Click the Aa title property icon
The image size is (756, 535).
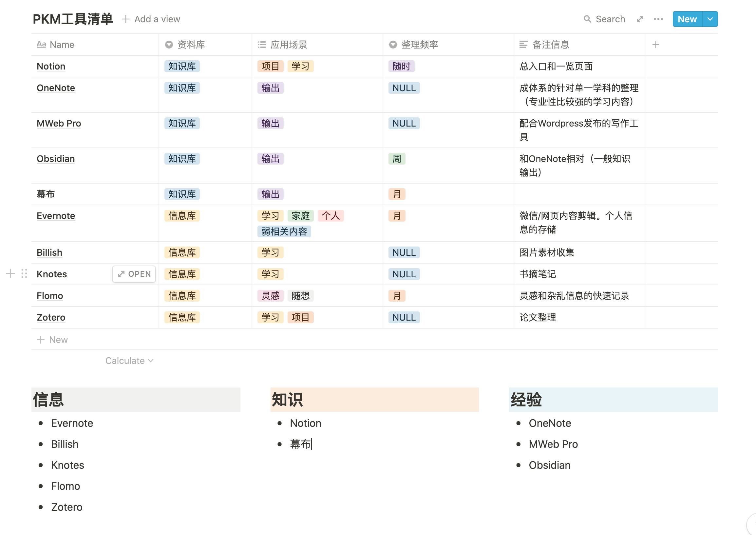[x=41, y=45]
